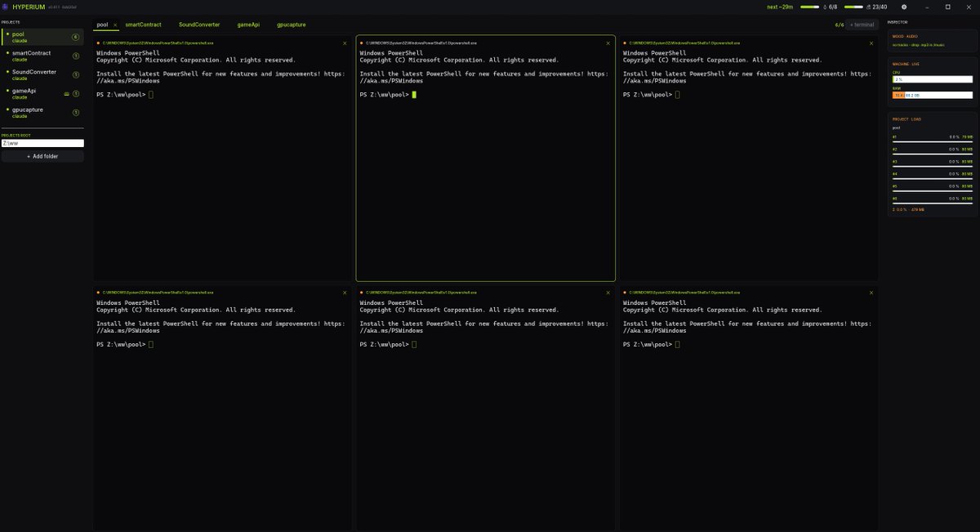Click the #6 row in Project Load

click(x=933, y=199)
